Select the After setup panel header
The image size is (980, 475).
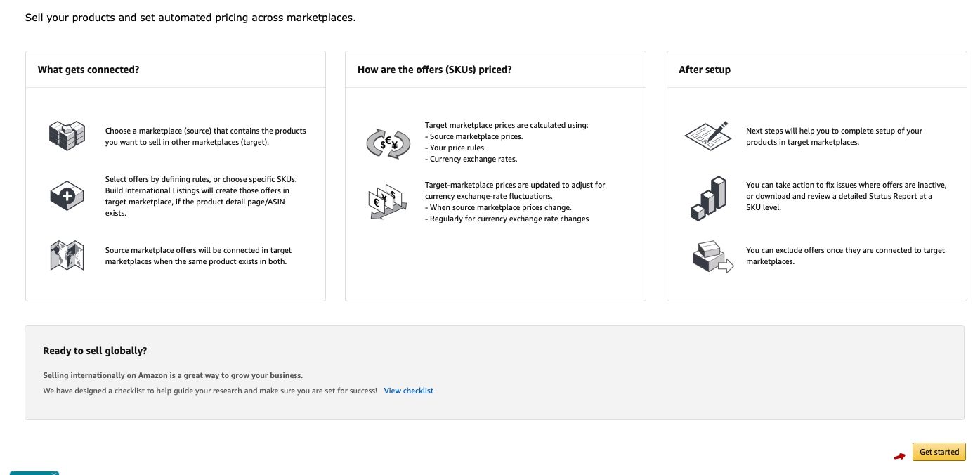704,70
